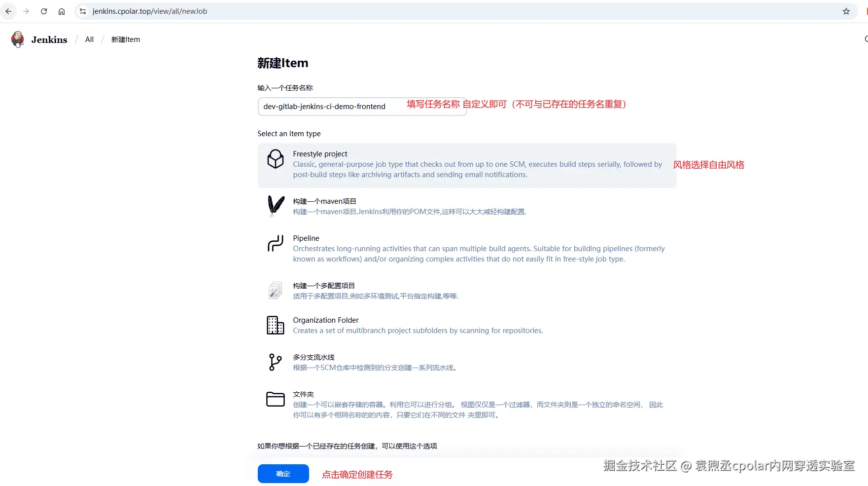This screenshot has height=486, width=868.
Task: Click the Jenkins butler logo icon
Action: point(18,39)
